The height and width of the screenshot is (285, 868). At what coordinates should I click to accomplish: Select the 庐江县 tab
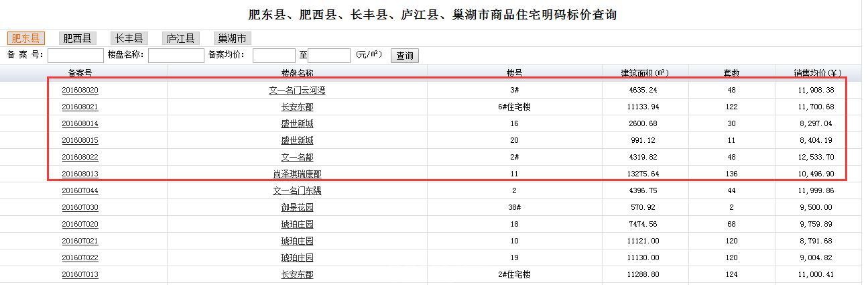coord(180,38)
